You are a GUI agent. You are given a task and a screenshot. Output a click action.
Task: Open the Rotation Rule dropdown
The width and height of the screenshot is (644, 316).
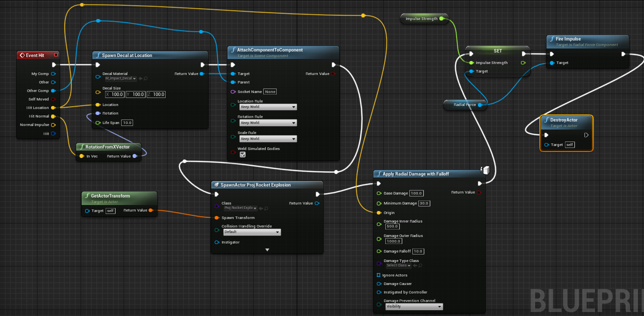(268, 122)
